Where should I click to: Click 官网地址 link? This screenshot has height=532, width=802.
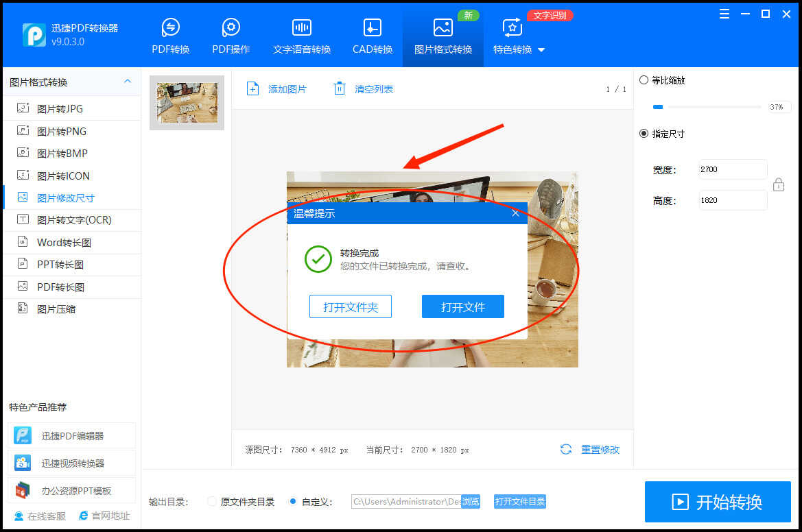(104, 516)
